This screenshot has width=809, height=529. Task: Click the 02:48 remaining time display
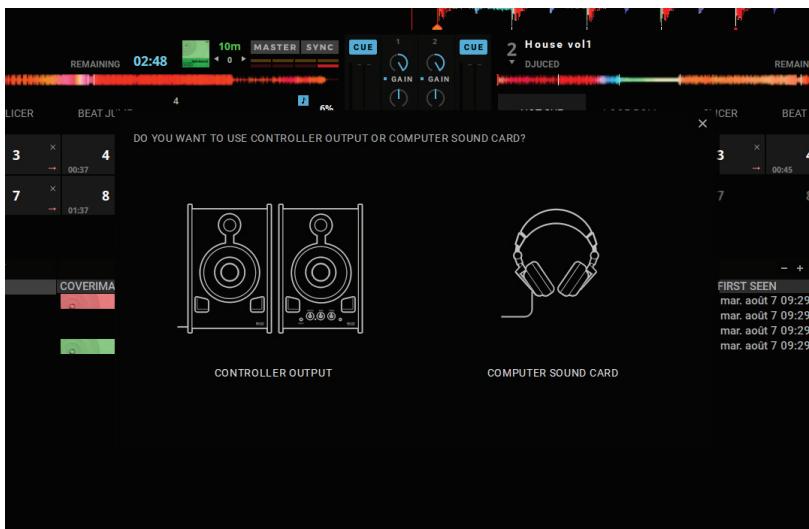[150, 61]
